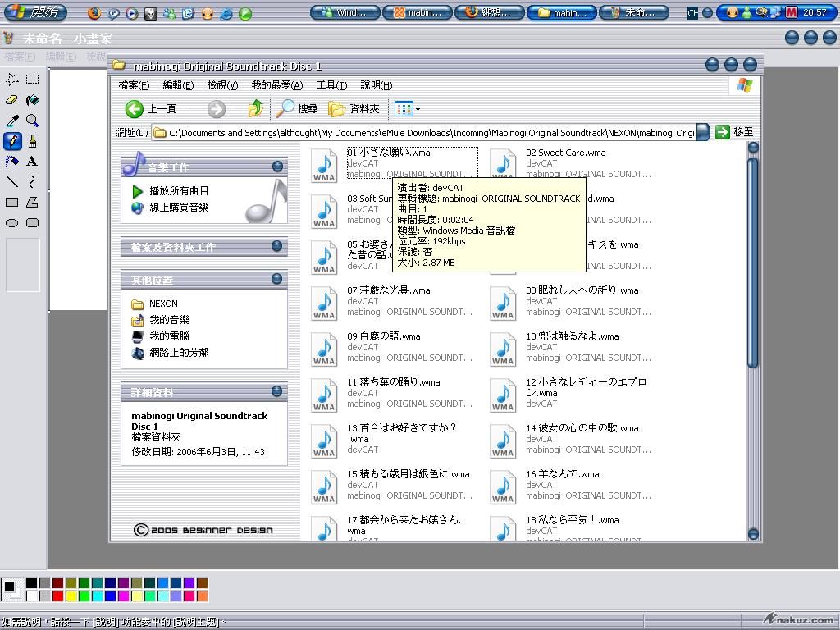Toggle the 資料夾 folders pane

354,109
